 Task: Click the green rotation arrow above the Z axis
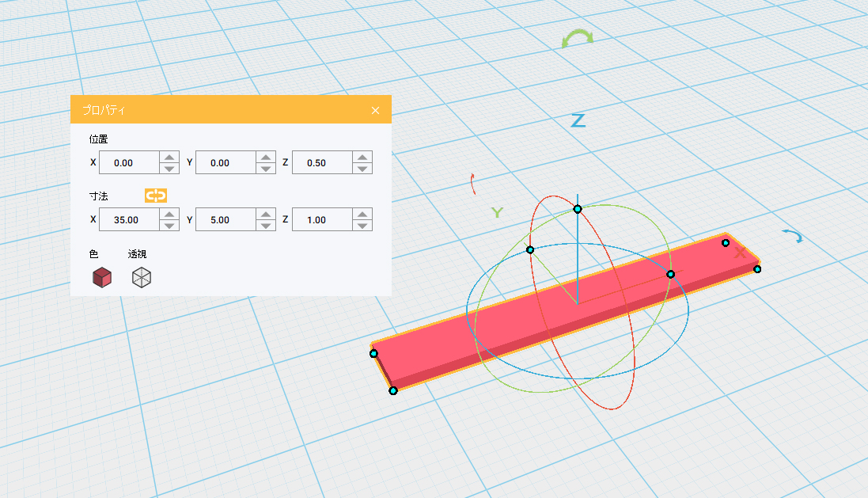click(x=577, y=39)
